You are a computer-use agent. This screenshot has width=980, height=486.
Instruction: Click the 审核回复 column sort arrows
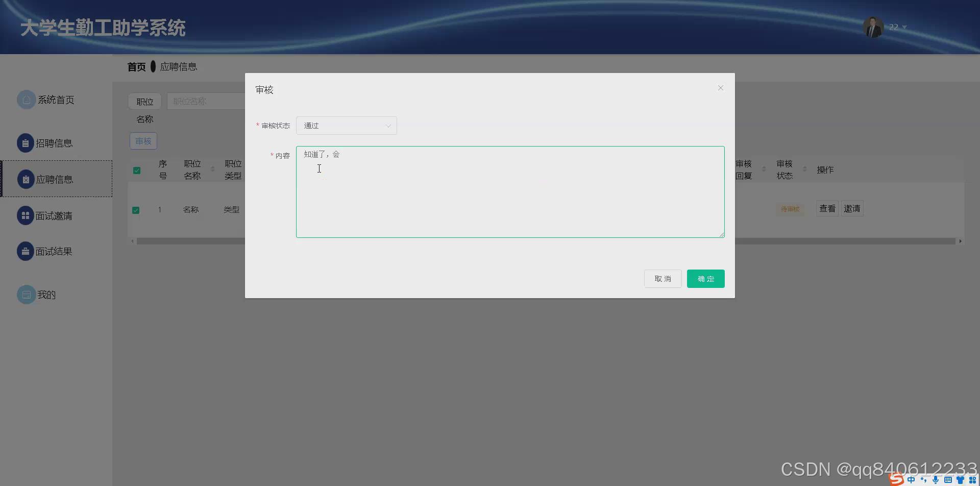click(764, 169)
